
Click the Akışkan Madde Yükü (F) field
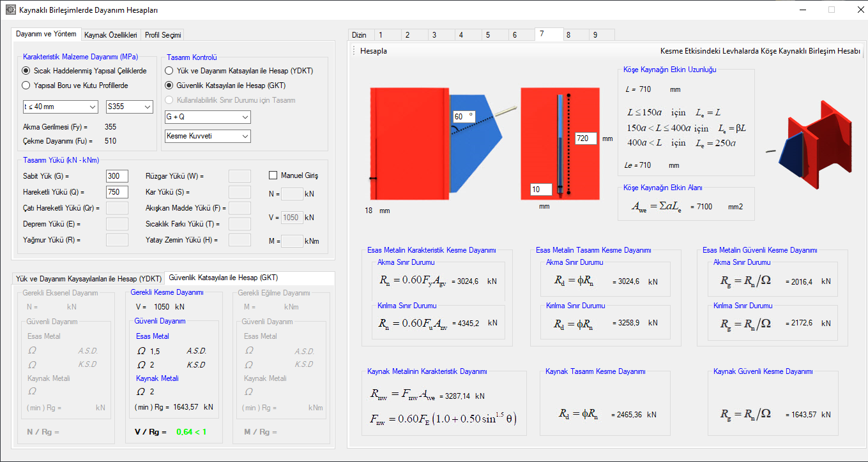click(x=240, y=208)
